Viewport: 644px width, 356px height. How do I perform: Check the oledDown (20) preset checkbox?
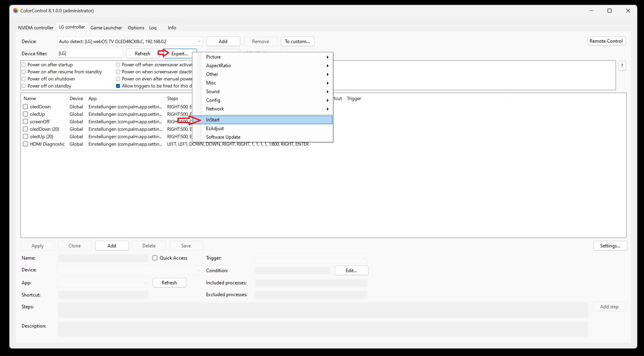(x=25, y=129)
